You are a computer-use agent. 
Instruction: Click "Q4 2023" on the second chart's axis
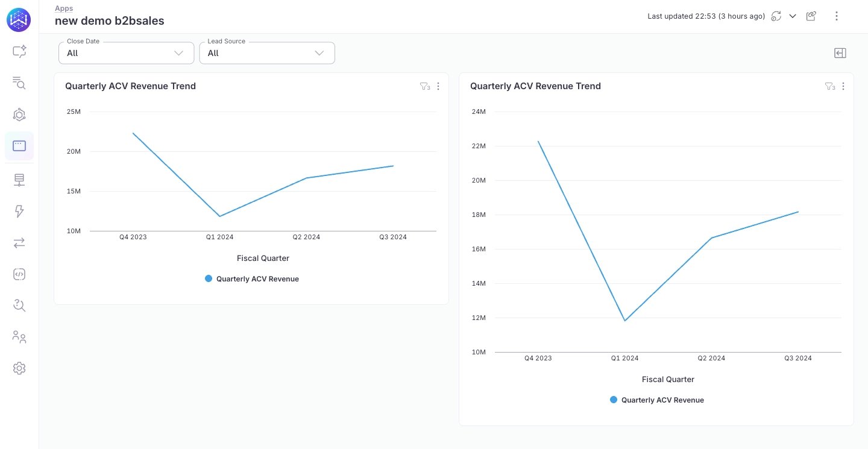pyautogui.click(x=538, y=358)
